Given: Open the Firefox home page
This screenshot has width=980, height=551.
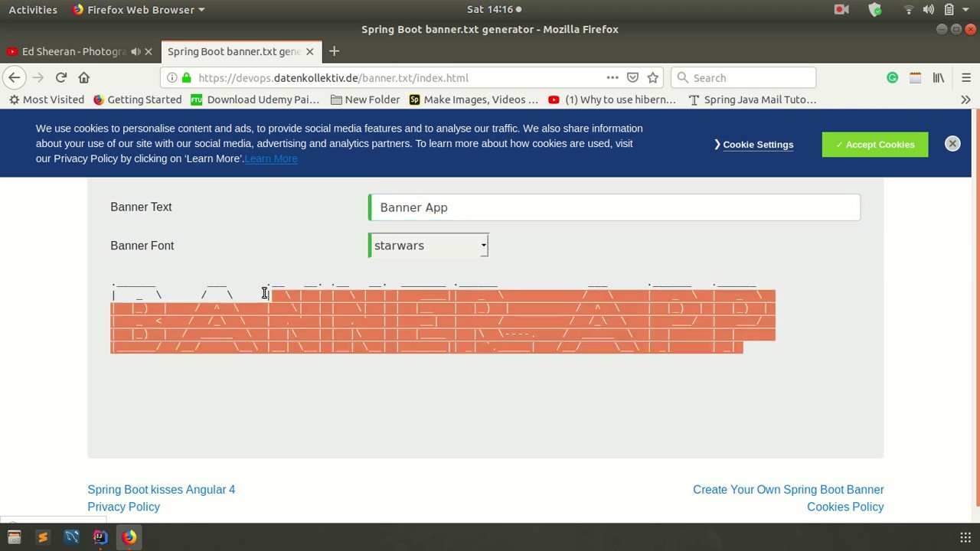Looking at the screenshot, I should (x=84, y=77).
